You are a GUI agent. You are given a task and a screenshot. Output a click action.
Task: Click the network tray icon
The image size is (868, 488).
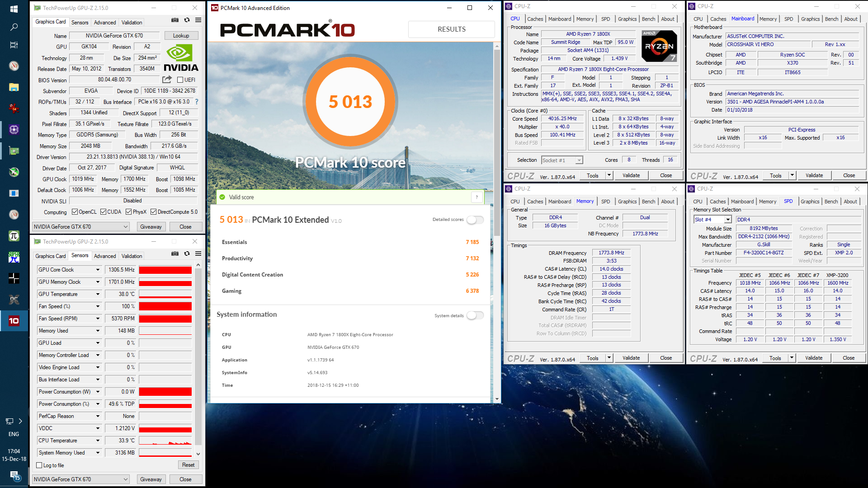[x=9, y=421]
